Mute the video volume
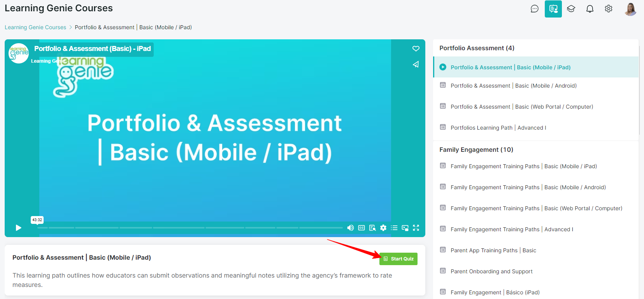The height and width of the screenshot is (299, 644). point(351,228)
